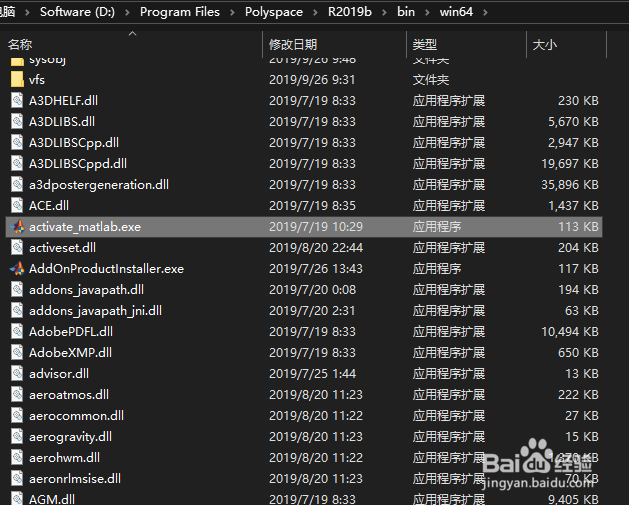
Task: Select file name aeronrlmsise.dll
Action: tap(75, 479)
